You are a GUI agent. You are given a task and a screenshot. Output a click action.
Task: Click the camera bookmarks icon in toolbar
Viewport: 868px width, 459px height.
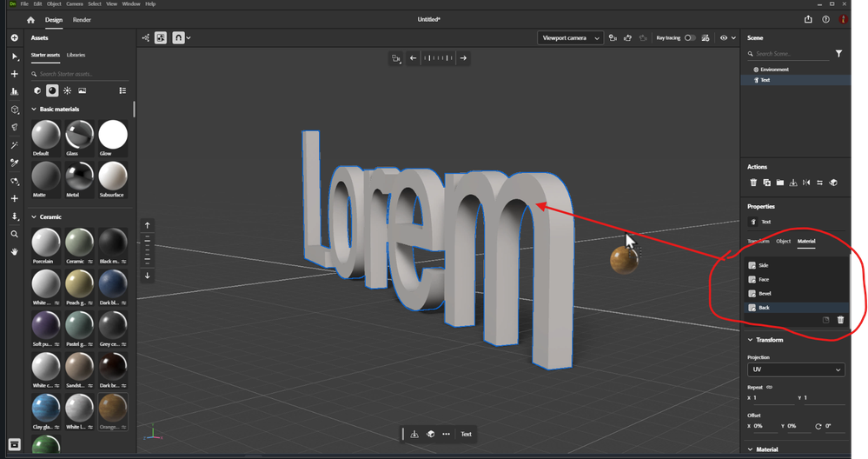(x=613, y=38)
